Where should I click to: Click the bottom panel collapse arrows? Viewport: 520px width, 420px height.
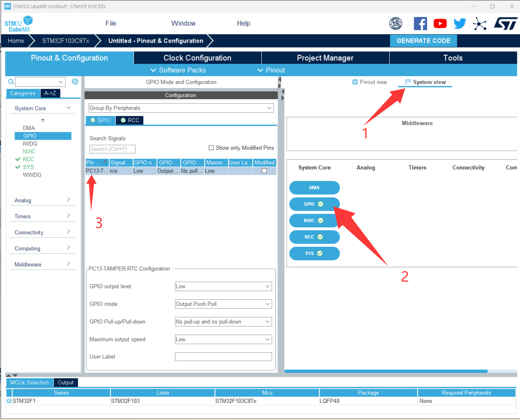(x=12, y=375)
